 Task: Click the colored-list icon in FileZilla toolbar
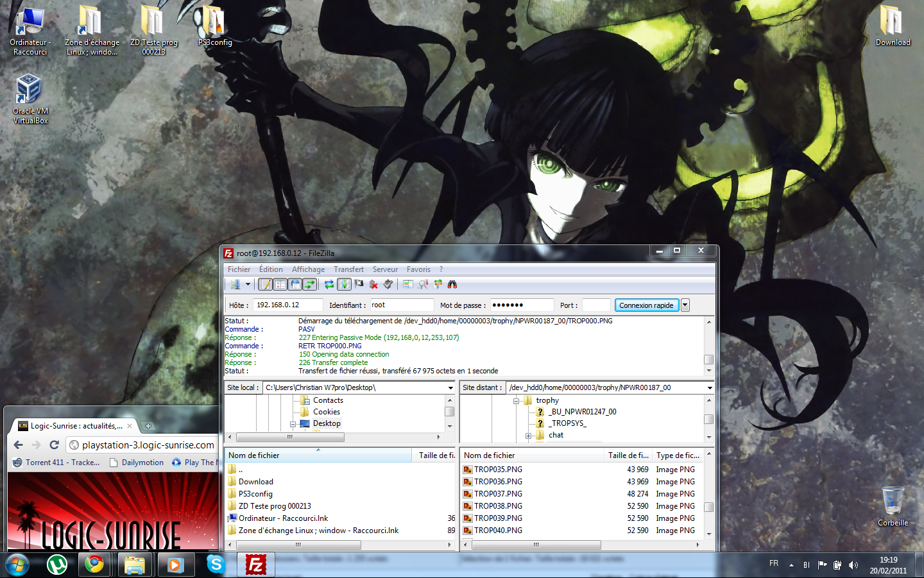(408, 284)
